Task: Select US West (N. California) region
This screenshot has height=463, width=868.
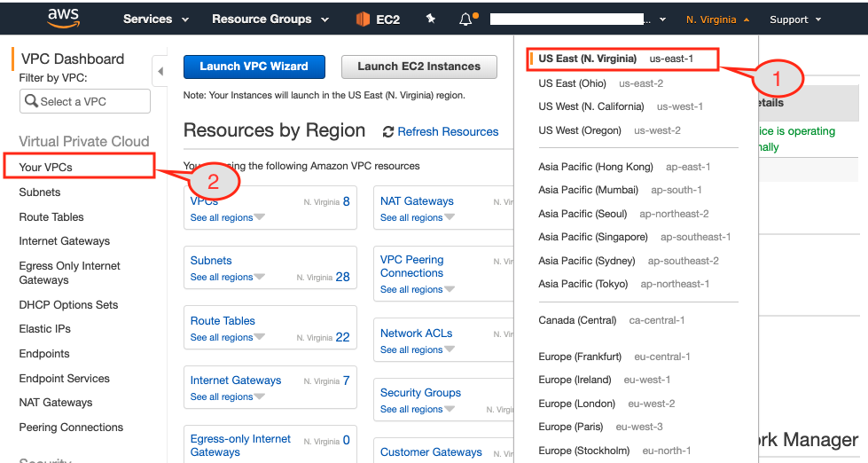Action: (x=621, y=106)
